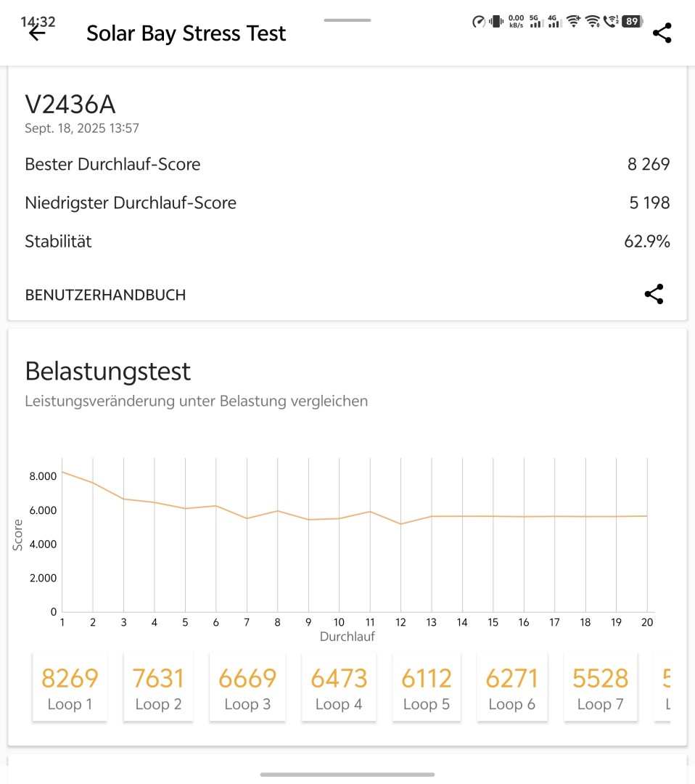The height and width of the screenshot is (784, 695).
Task: Tap the 5G signal strength icon
Action: point(536,22)
